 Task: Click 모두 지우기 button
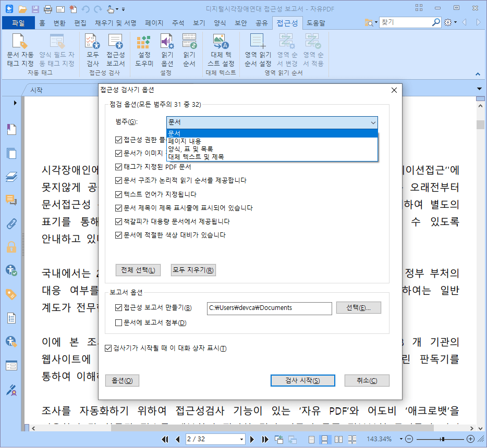(x=193, y=270)
